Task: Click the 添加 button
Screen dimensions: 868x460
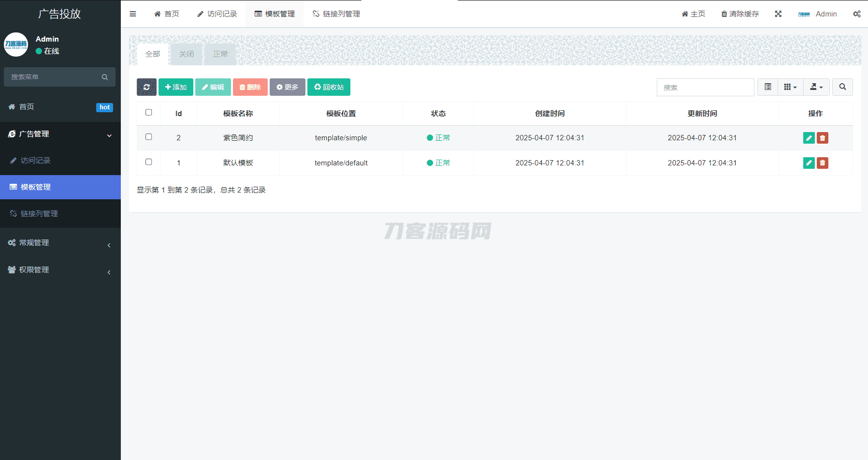Action: 176,87
